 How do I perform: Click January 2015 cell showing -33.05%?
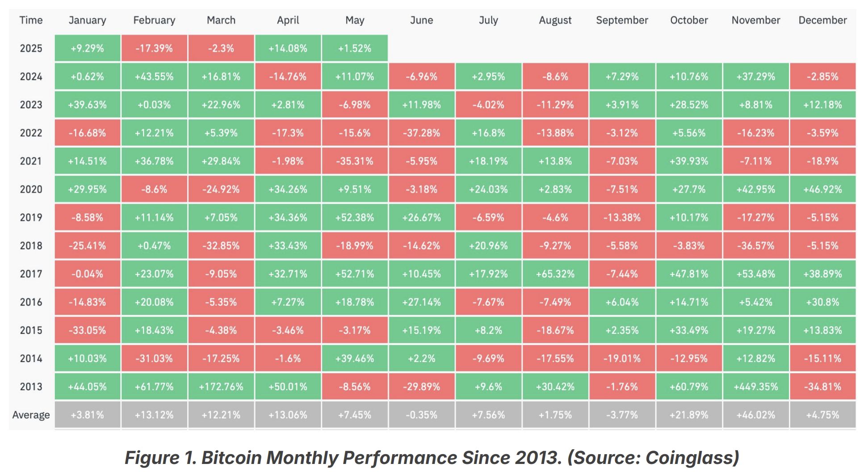(87, 330)
